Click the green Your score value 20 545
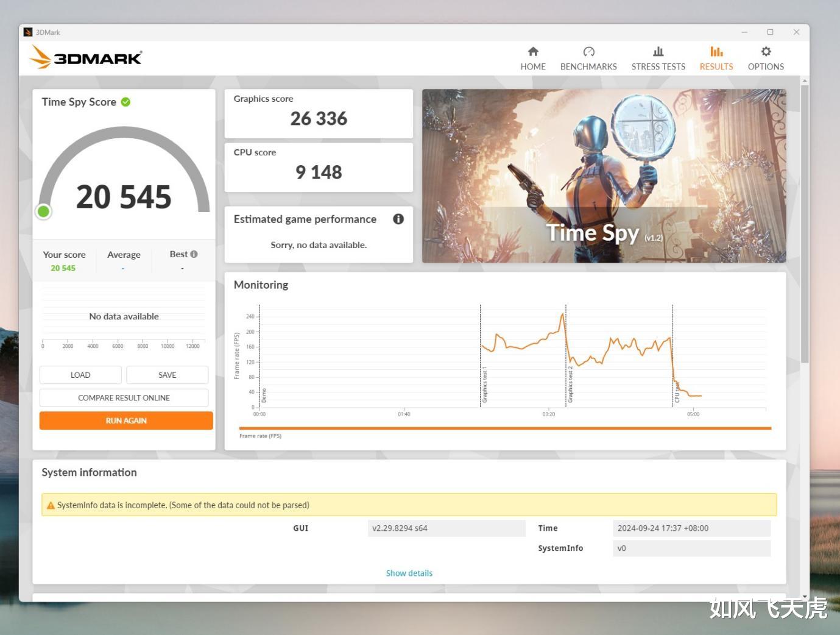 (63, 268)
